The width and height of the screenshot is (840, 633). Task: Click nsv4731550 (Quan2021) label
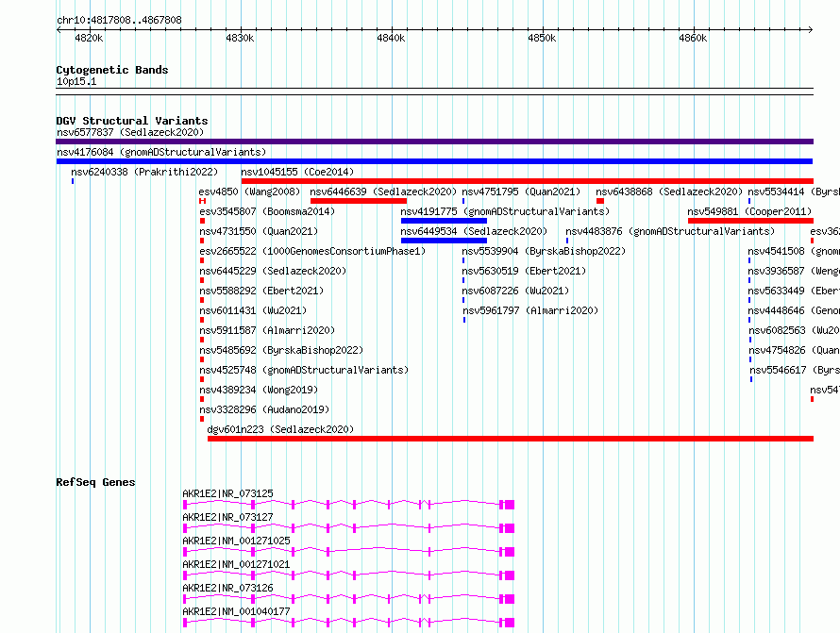coord(259,231)
